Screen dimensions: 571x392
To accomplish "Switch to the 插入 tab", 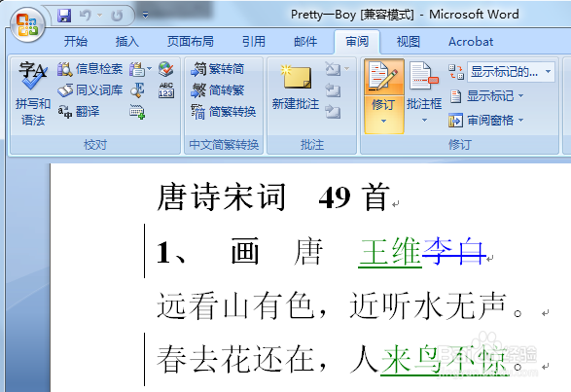I will 127,41.
